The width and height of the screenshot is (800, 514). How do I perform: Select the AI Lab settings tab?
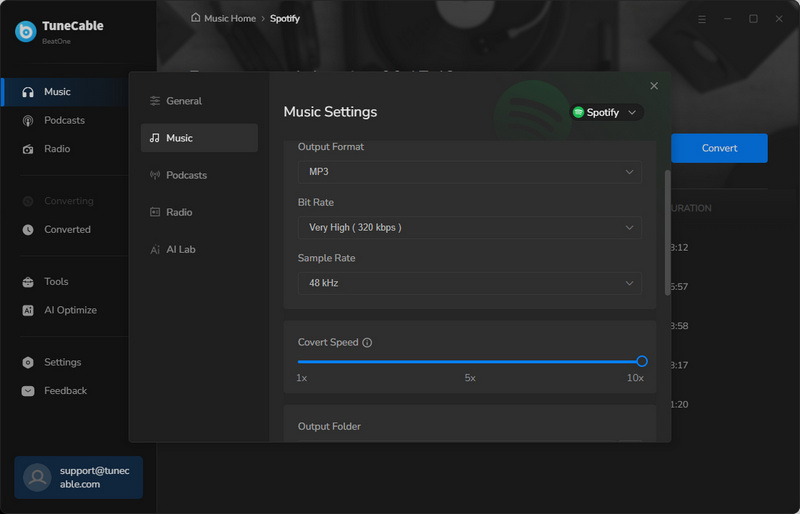199,250
